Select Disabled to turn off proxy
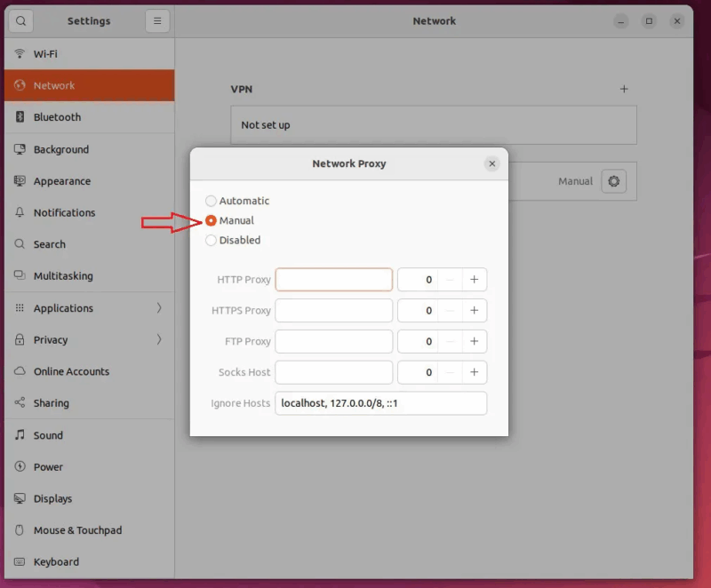 pyautogui.click(x=211, y=240)
